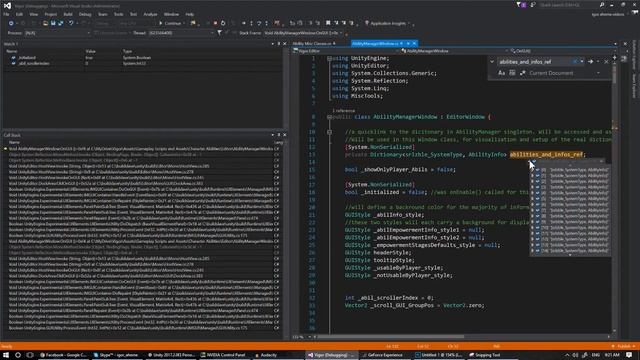The image size is (640, 360).
Task: Click the Open File folder icon
Action: [x=45, y=23]
